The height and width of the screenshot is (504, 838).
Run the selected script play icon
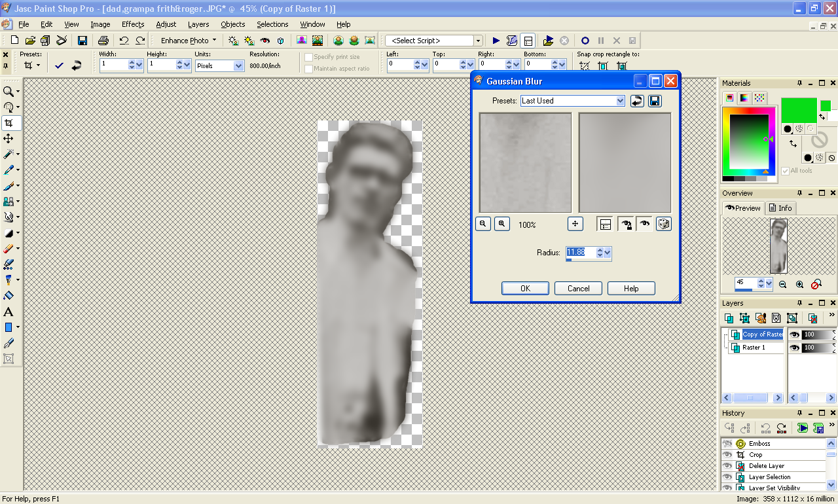pos(496,41)
